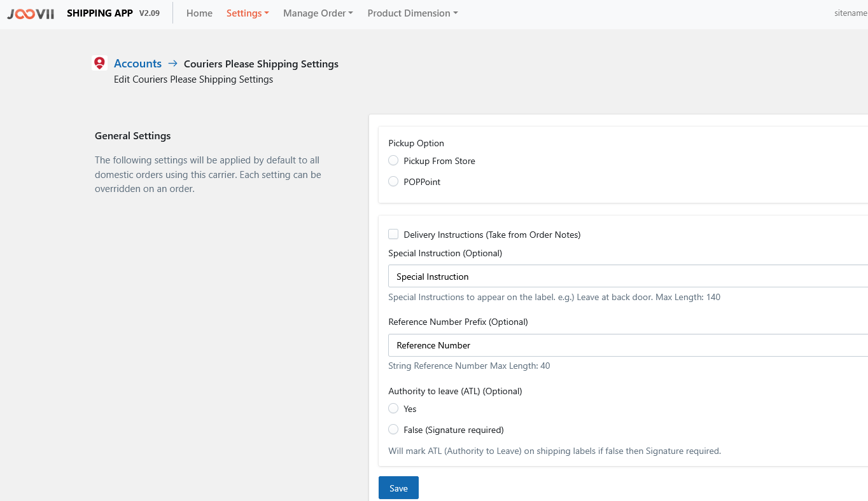Screen dimensions: 868x501
Task: Click the Authority to leave (ATL) label
Action: tap(455, 391)
